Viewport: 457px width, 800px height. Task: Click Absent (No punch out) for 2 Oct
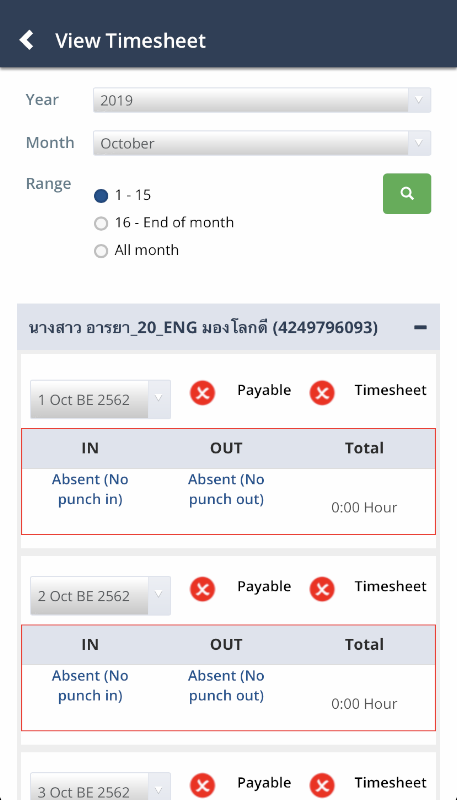tap(226, 686)
